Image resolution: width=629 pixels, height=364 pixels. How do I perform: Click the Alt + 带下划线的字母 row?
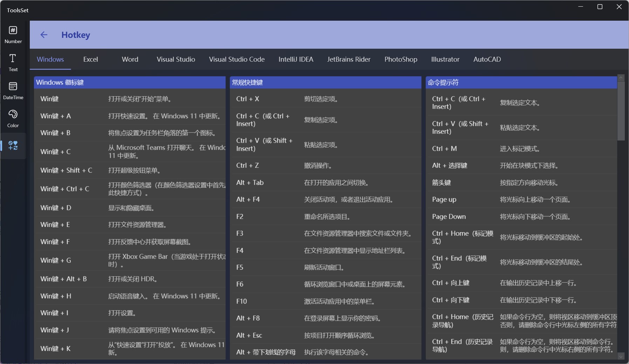pos(326,352)
